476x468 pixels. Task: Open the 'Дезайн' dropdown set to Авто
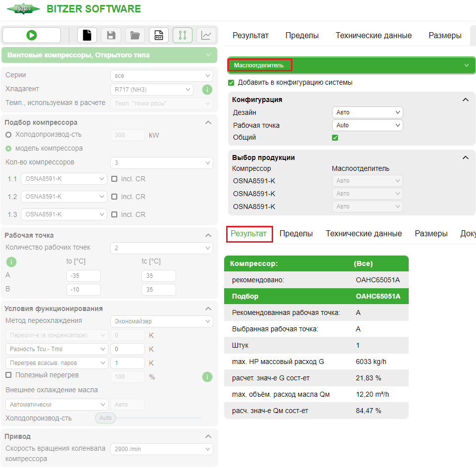click(367, 112)
